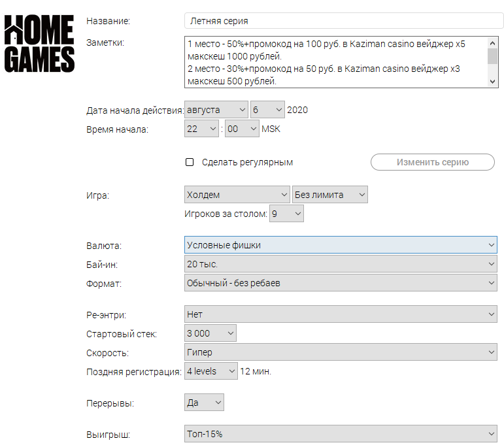
Task: Click the 'Бай-ин:' label
Action: (102, 265)
